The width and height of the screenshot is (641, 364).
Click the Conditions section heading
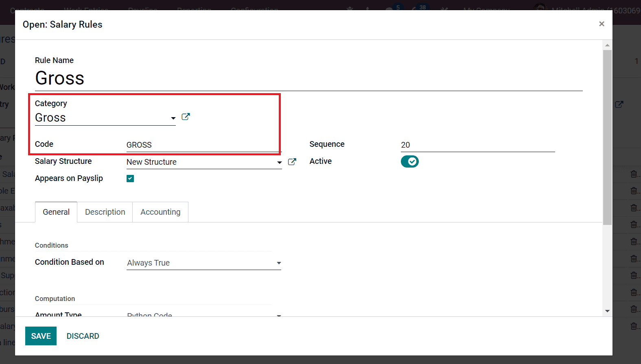(51, 245)
